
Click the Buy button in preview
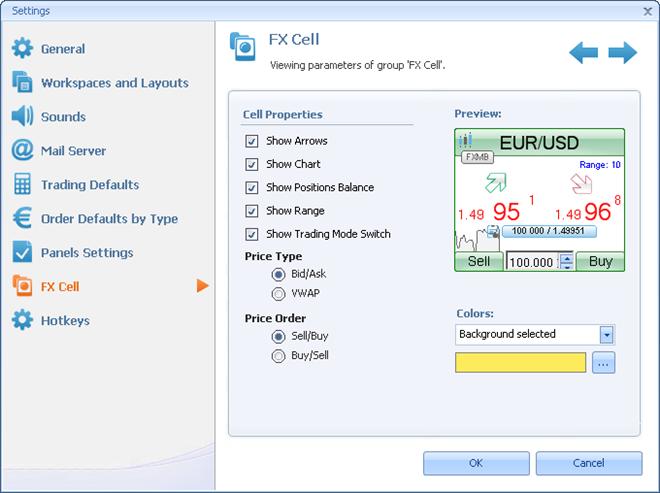[x=600, y=261]
